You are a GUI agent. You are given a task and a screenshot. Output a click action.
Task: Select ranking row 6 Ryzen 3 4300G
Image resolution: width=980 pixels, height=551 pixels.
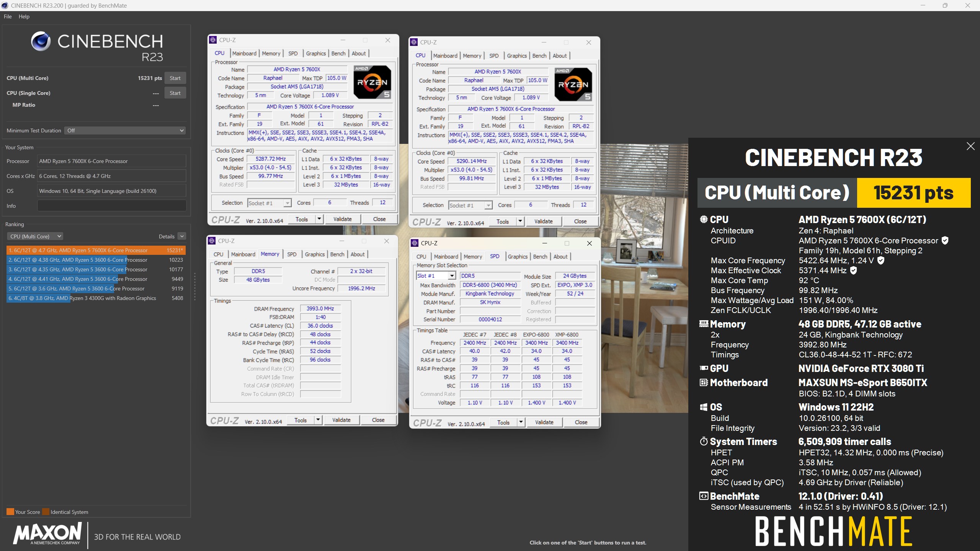pos(96,298)
